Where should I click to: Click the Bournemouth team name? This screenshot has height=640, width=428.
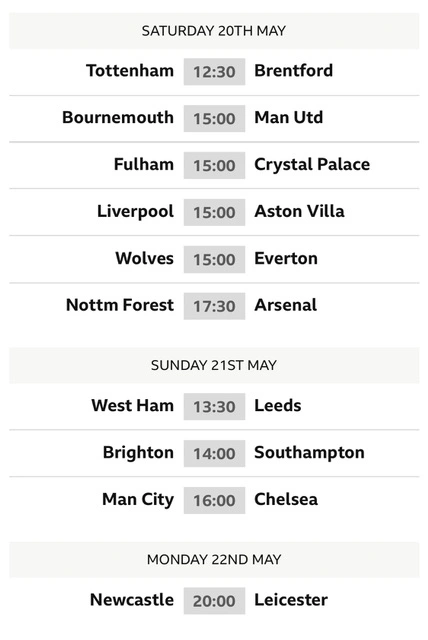(x=118, y=118)
